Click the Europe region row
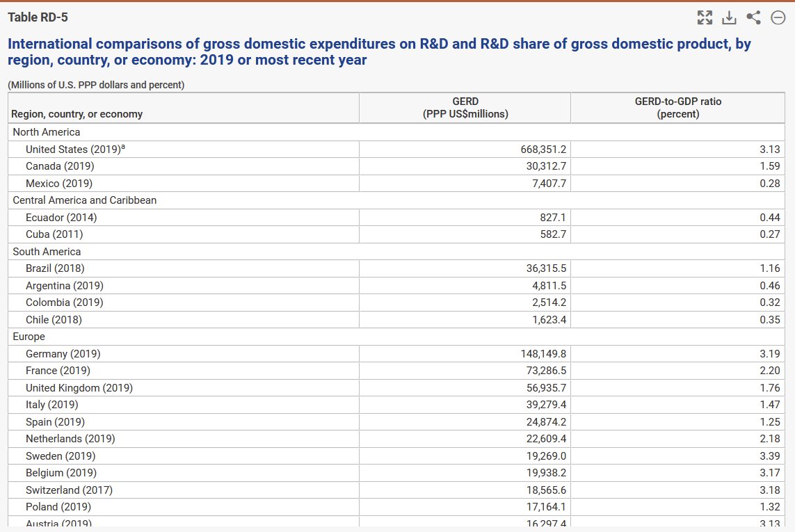The width and height of the screenshot is (795, 532). (29, 337)
